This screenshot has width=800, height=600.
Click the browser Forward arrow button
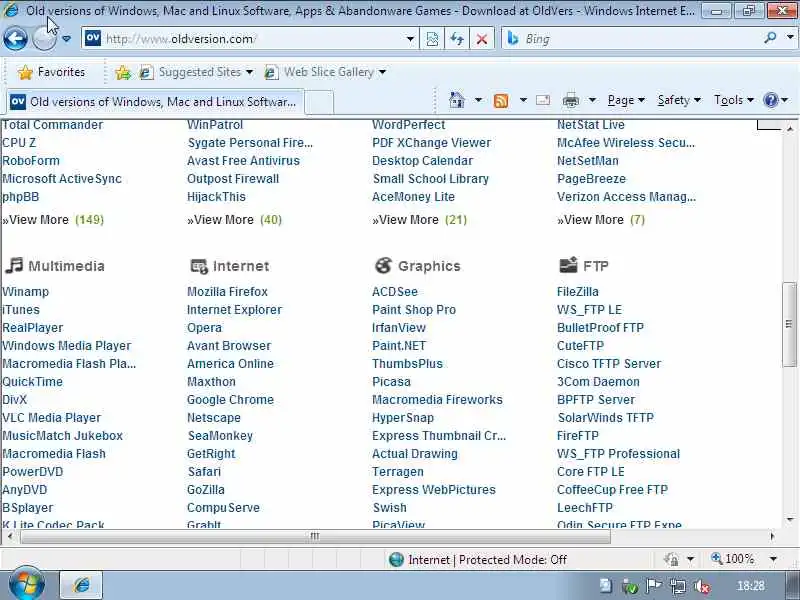44,39
